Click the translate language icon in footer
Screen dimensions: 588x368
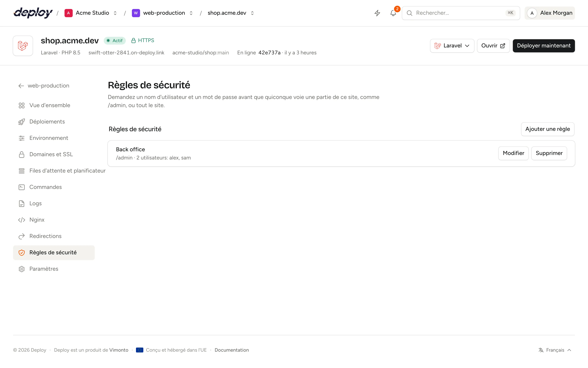(x=541, y=350)
